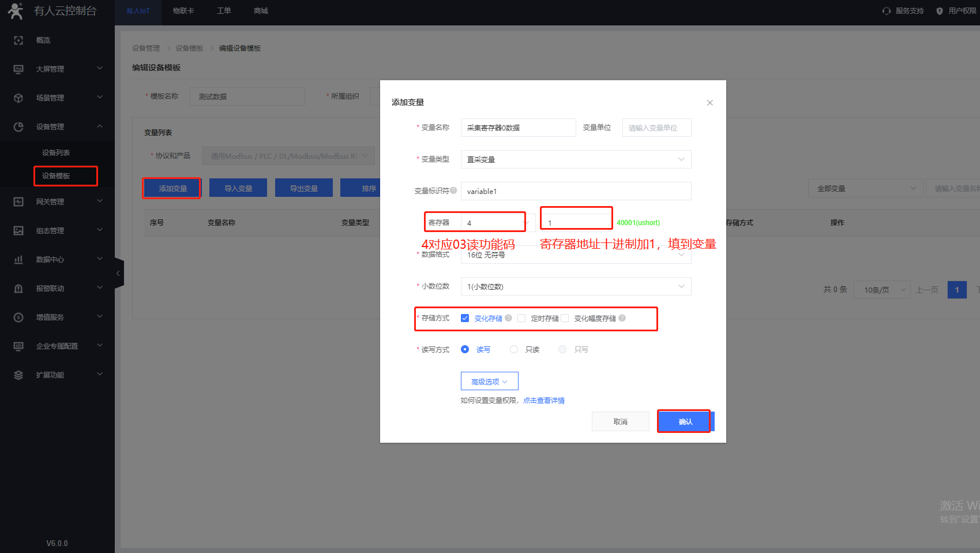980x553 pixels.
Task: Click the 报警联动 alarm icon
Action: click(x=18, y=289)
